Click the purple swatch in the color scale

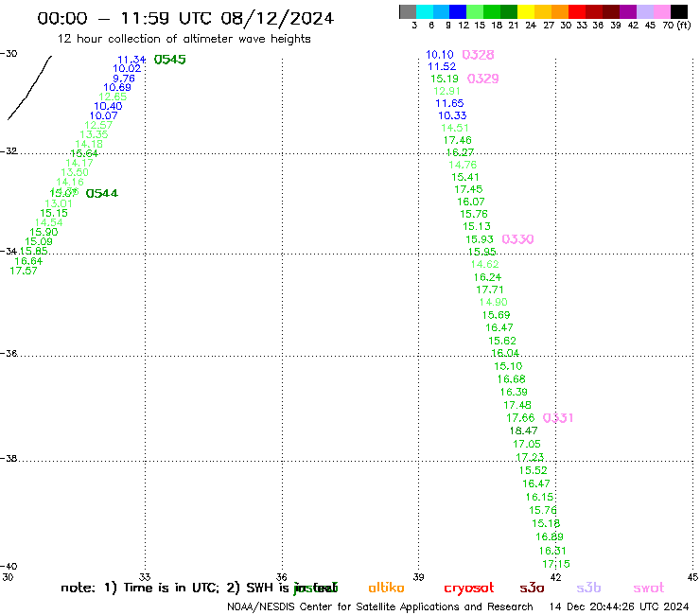tap(628, 11)
